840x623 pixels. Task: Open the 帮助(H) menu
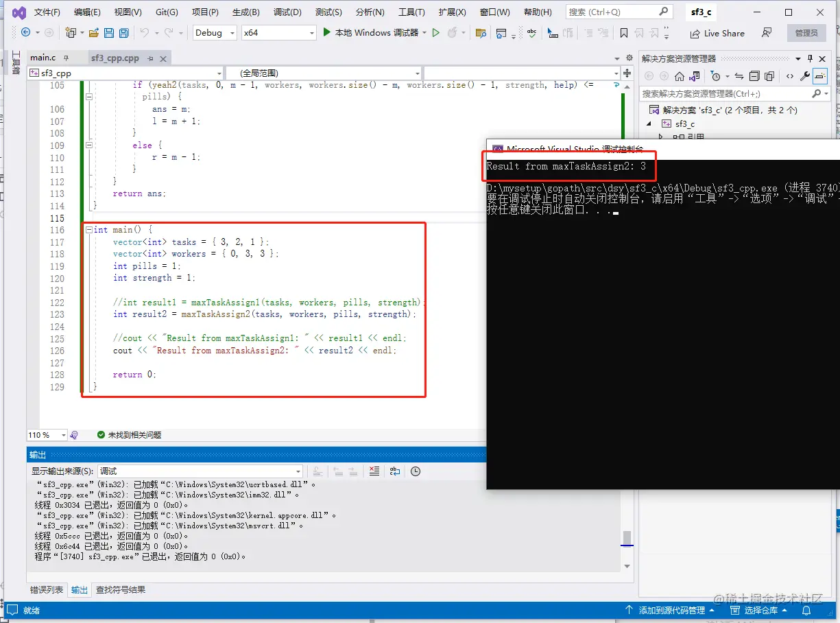click(x=538, y=12)
